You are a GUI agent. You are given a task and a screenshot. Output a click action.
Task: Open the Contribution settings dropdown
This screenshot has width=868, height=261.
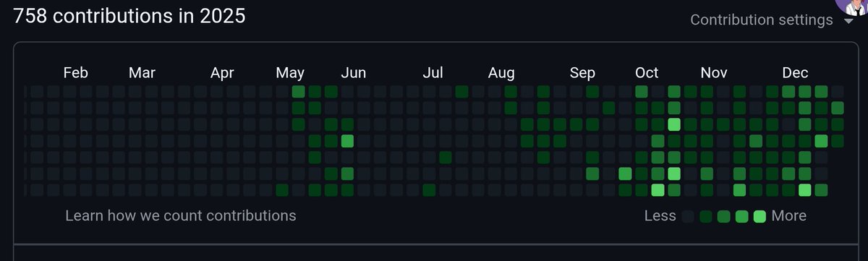coord(772,20)
